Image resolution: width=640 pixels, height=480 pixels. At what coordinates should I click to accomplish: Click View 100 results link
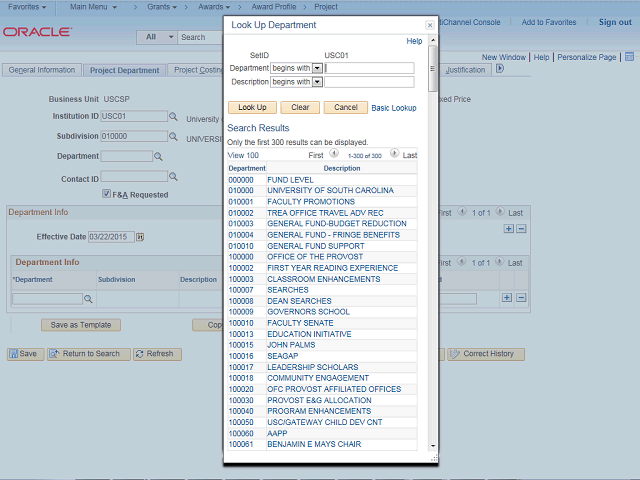coord(243,156)
